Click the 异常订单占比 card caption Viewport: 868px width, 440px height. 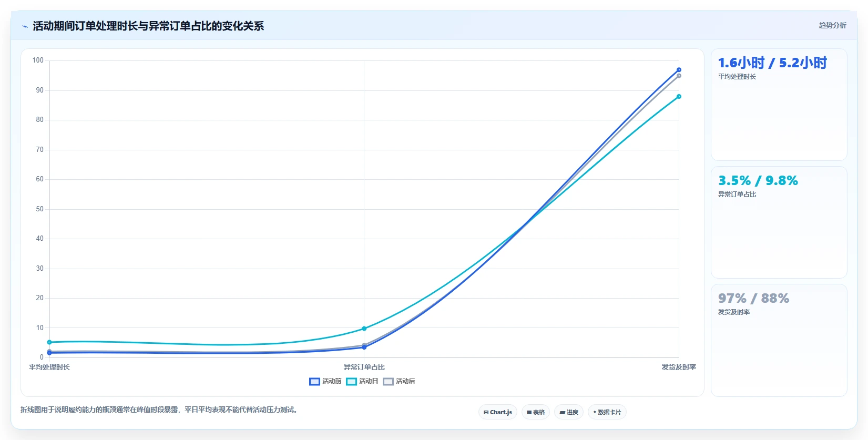point(737,195)
